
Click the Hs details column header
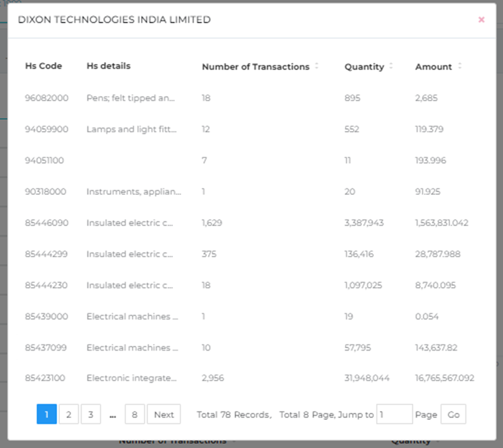coord(108,66)
